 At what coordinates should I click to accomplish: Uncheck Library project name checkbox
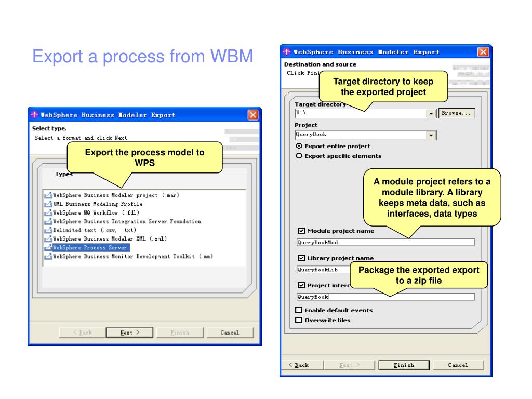click(x=301, y=258)
